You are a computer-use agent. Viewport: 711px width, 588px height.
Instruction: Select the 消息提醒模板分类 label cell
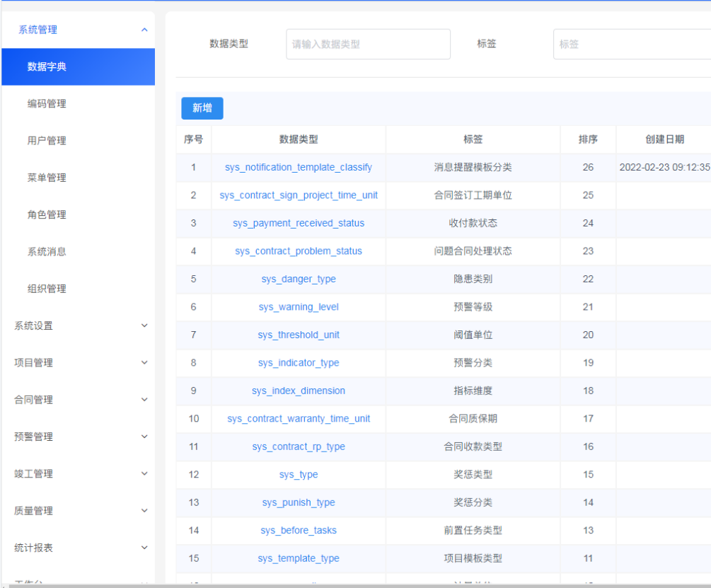pos(473,167)
